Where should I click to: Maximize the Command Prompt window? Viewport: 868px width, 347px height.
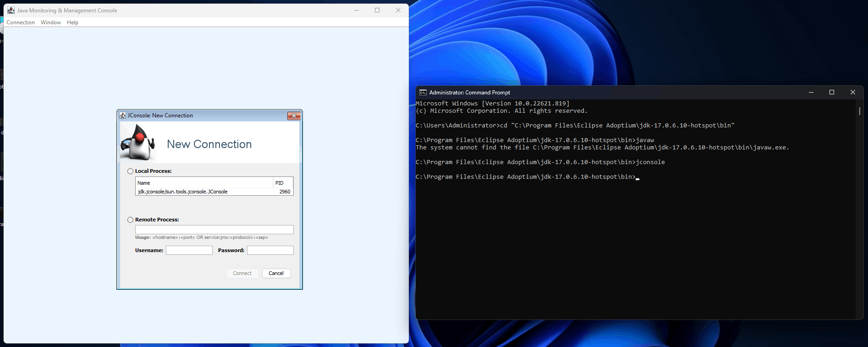pos(832,93)
